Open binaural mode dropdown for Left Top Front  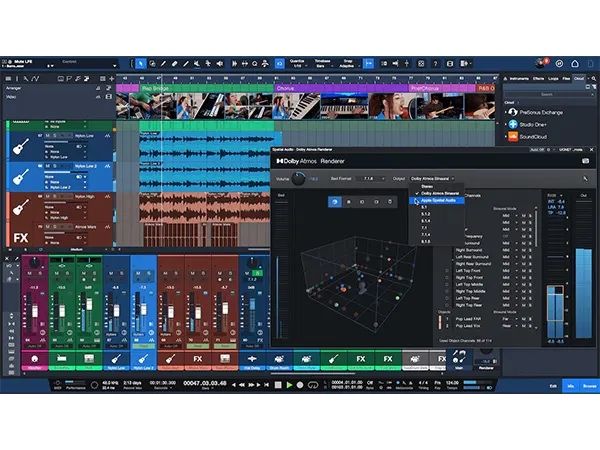509,271
